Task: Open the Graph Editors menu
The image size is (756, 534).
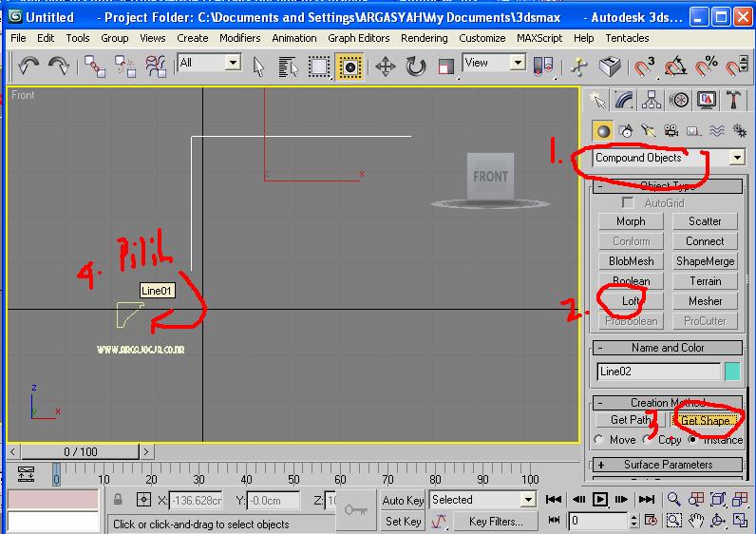Action: (x=359, y=38)
